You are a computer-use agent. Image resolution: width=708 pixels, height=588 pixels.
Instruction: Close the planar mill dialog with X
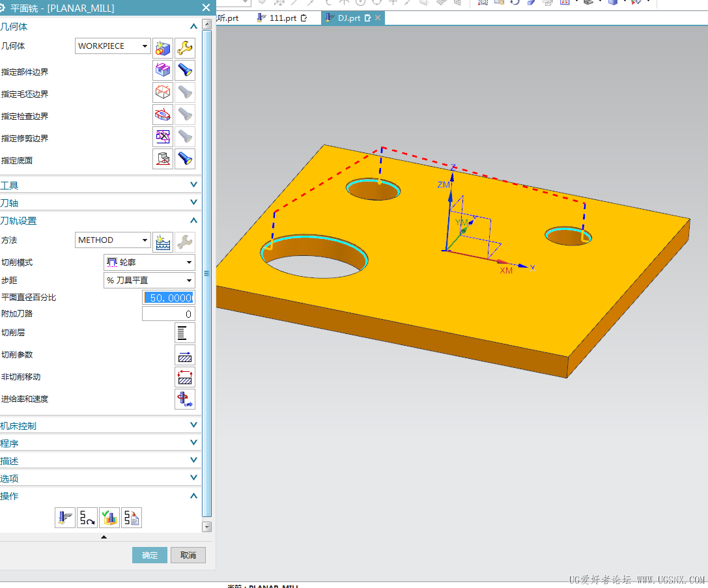tap(206, 8)
